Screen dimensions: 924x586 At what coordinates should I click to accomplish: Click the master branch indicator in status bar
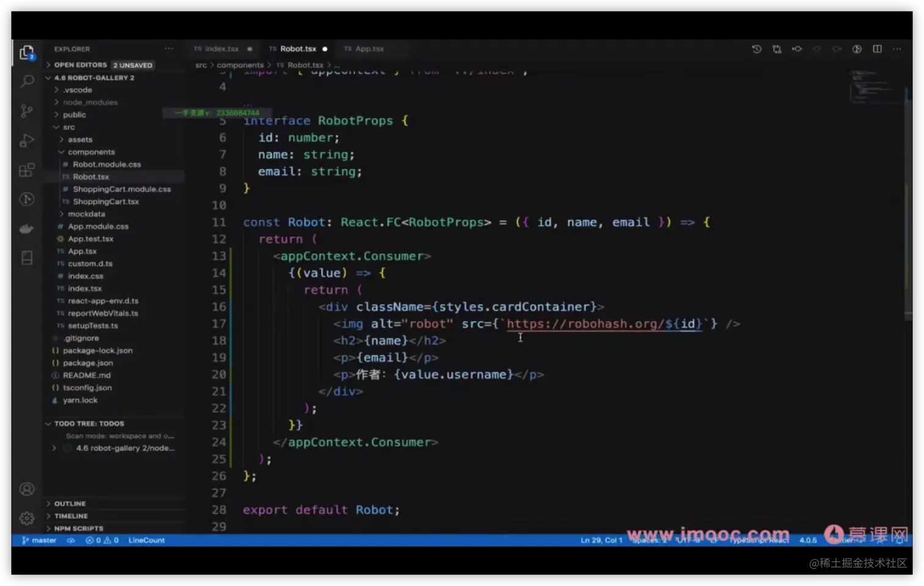39,540
